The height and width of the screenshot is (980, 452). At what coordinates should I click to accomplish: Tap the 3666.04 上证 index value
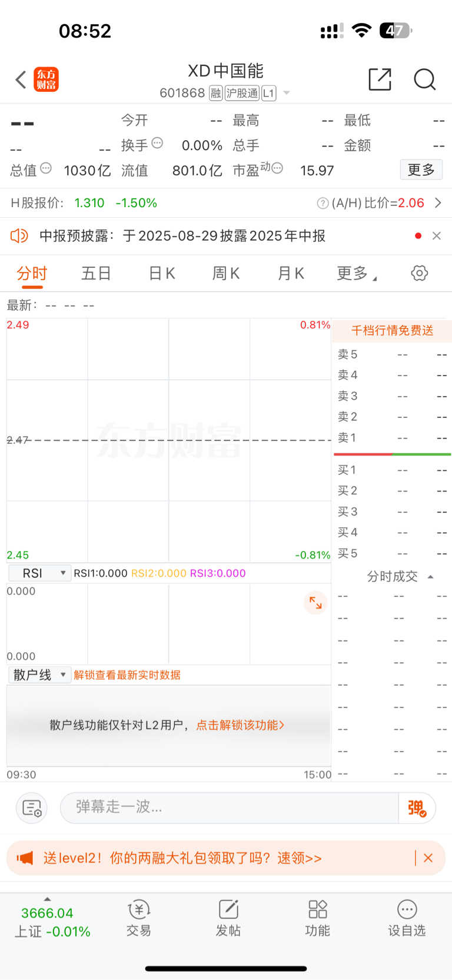[x=47, y=913]
